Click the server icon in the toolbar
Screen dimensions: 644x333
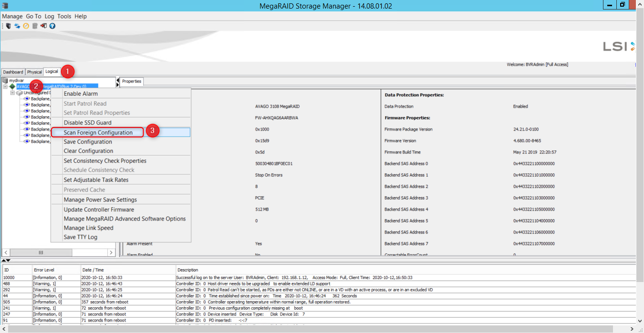click(x=8, y=26)
